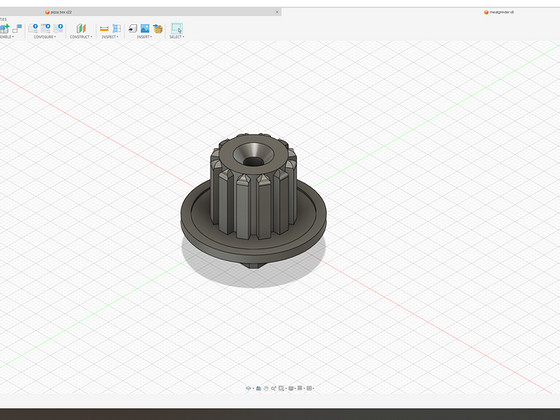The width and height of the screenshot is (560, 420).
Task: Click the Insert Mesh icon
Action: click(x=158, y=29)
